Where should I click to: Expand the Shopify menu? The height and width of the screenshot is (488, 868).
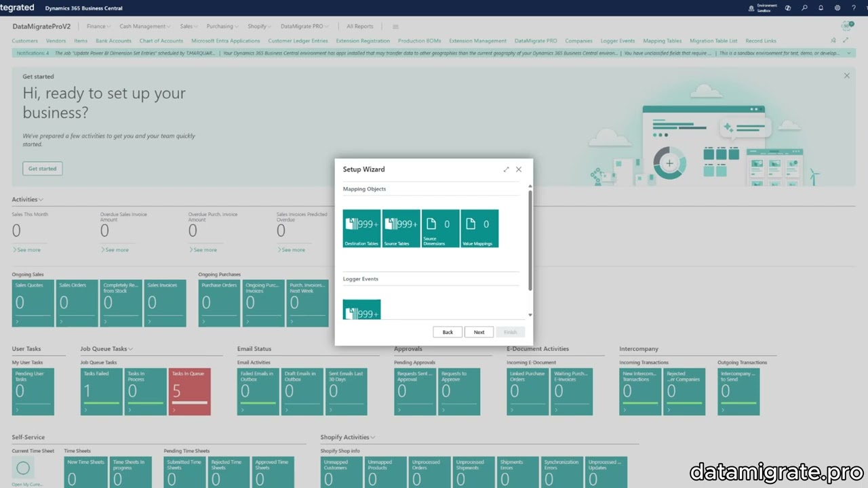click(x=259, y=26)
